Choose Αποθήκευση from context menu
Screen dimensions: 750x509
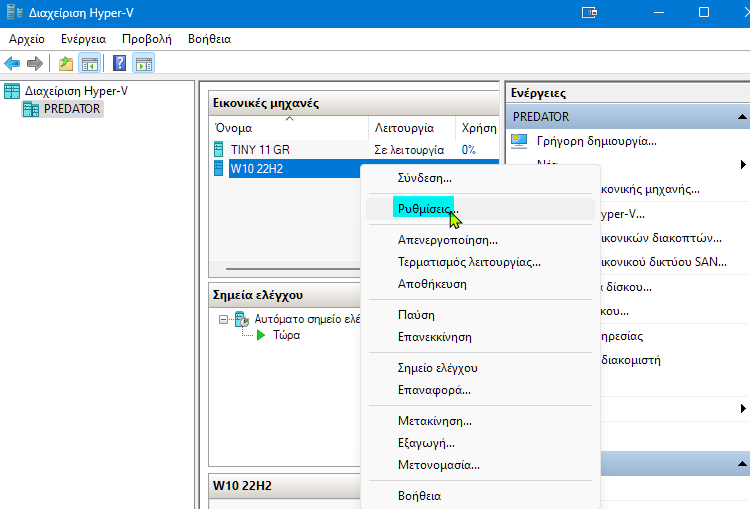coord(480,284)
